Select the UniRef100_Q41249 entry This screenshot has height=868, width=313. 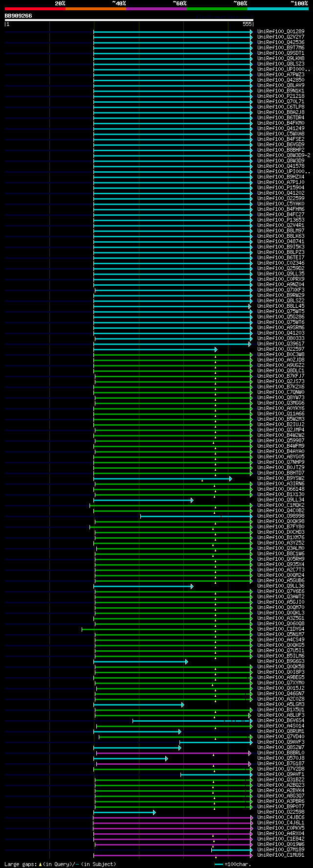tap(281, 128)
